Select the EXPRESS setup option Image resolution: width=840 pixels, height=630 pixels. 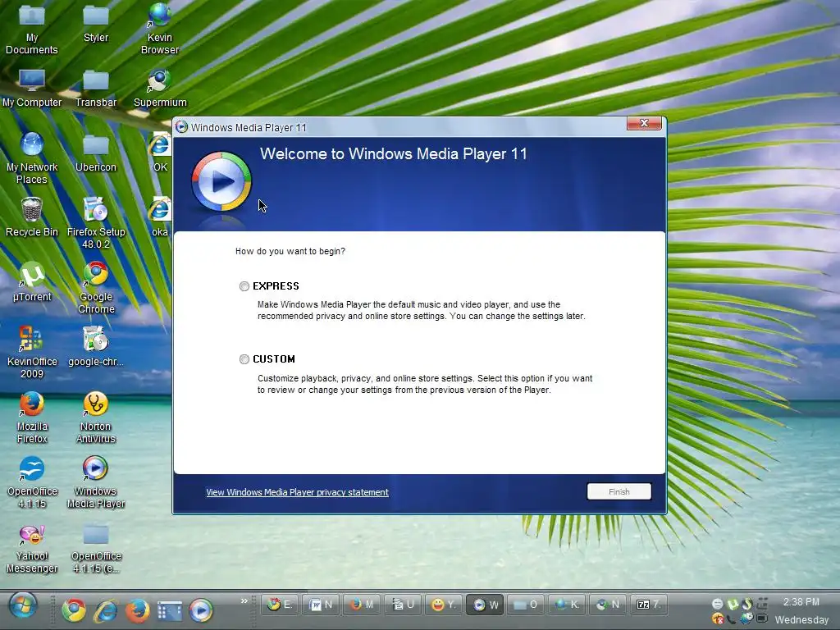point(244,286)
